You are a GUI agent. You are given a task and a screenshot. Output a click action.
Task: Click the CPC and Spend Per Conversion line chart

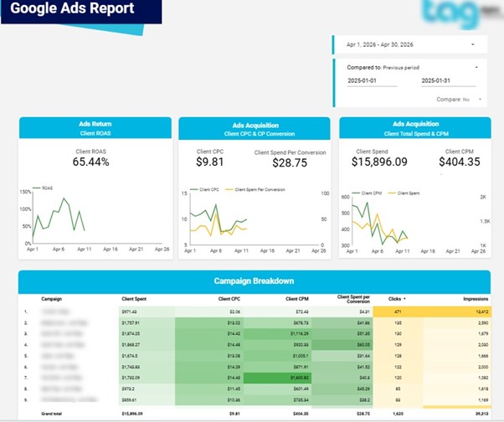click(255, 221)
